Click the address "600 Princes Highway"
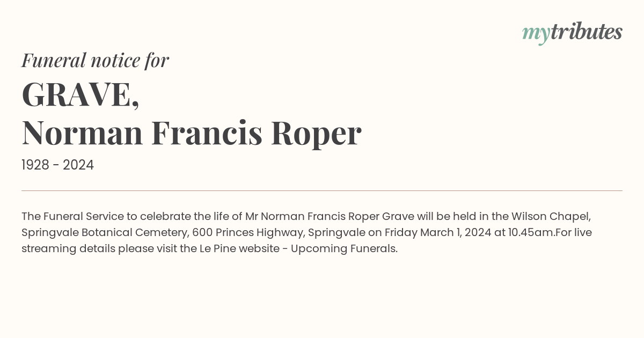 [247, 233]
